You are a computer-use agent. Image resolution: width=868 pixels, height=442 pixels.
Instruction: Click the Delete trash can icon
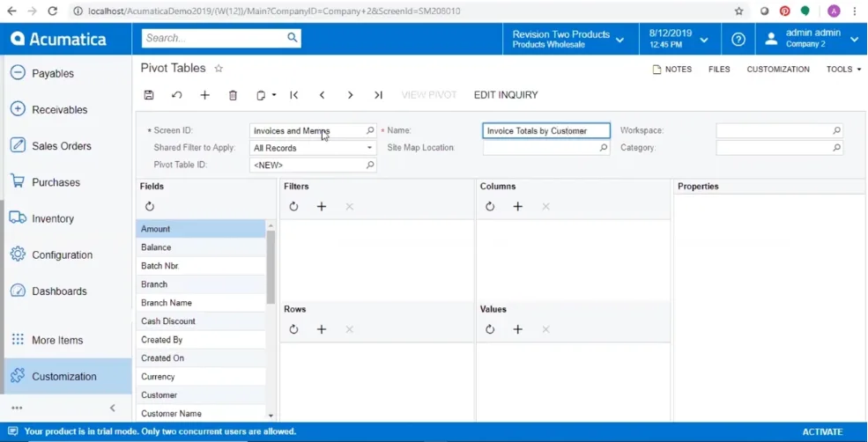point(233,95)
